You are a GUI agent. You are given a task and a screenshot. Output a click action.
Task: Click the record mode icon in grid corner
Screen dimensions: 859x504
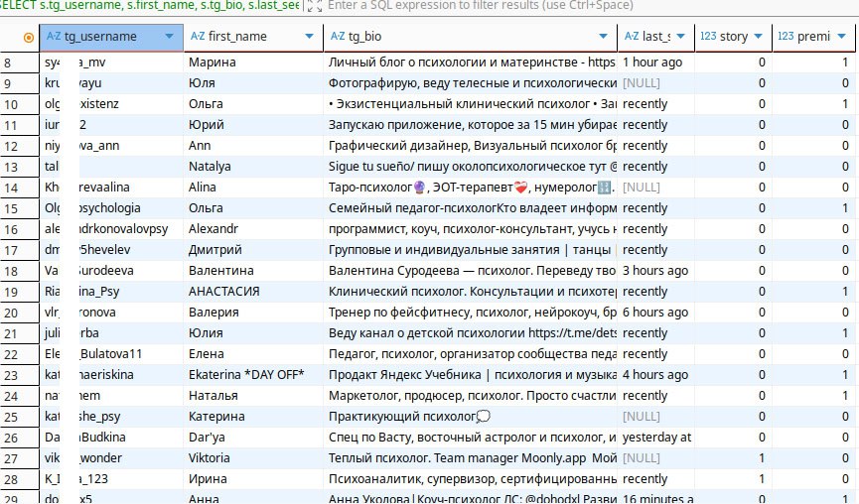27,37
